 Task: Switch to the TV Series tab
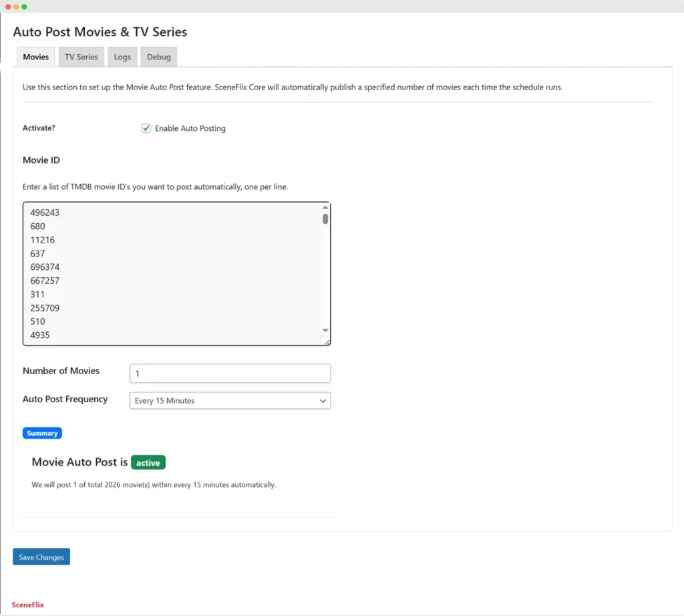pos(81,57)
